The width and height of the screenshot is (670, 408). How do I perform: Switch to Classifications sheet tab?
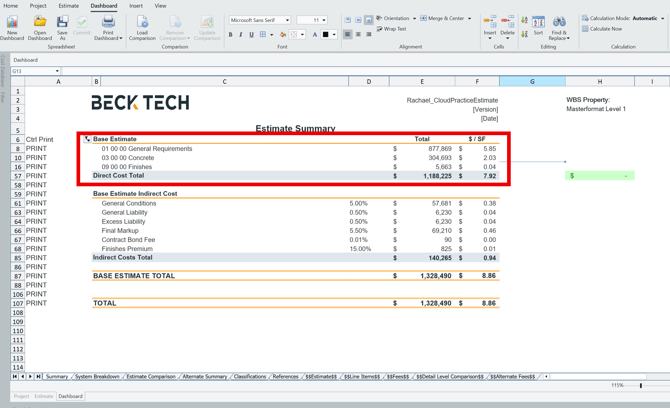pos(250,376)
